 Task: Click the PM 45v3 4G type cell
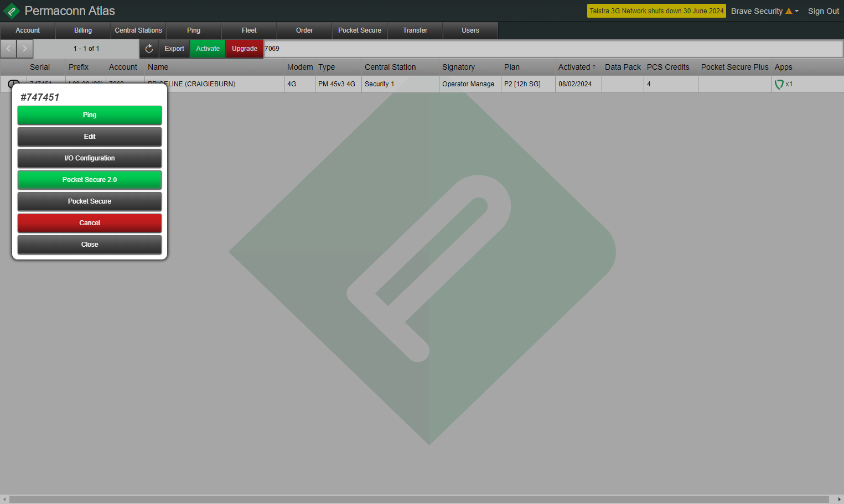click(338, 84)
